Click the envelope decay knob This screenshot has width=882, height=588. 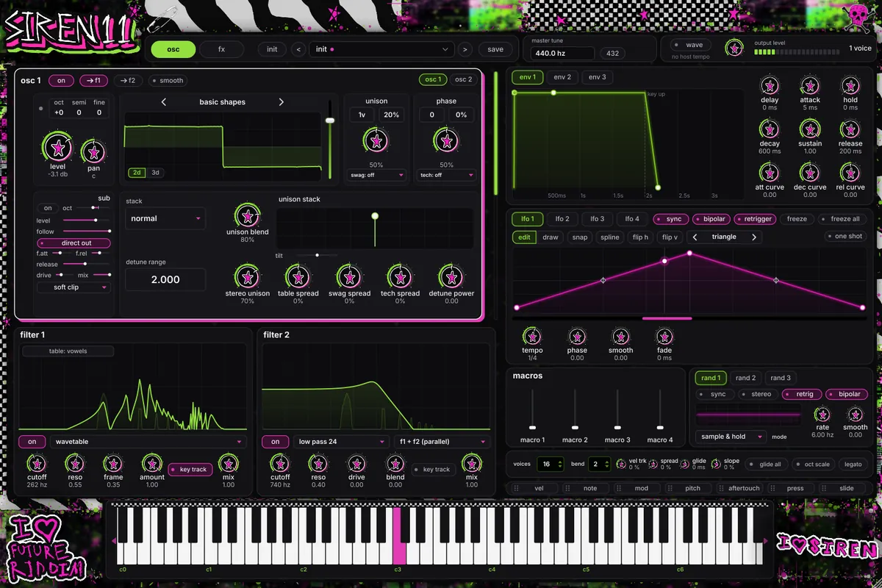pyautogui.click(x=770, y=129)
